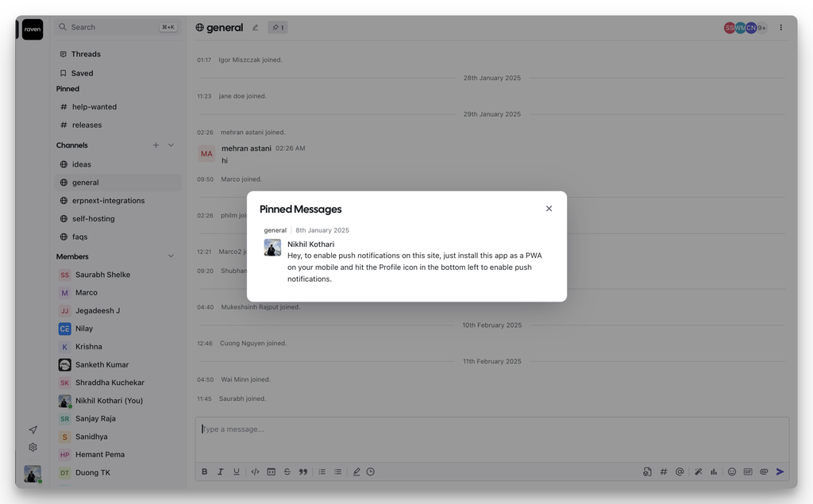
Task: Attach a file with paperclip icon
Action: (x=764, y=471)
